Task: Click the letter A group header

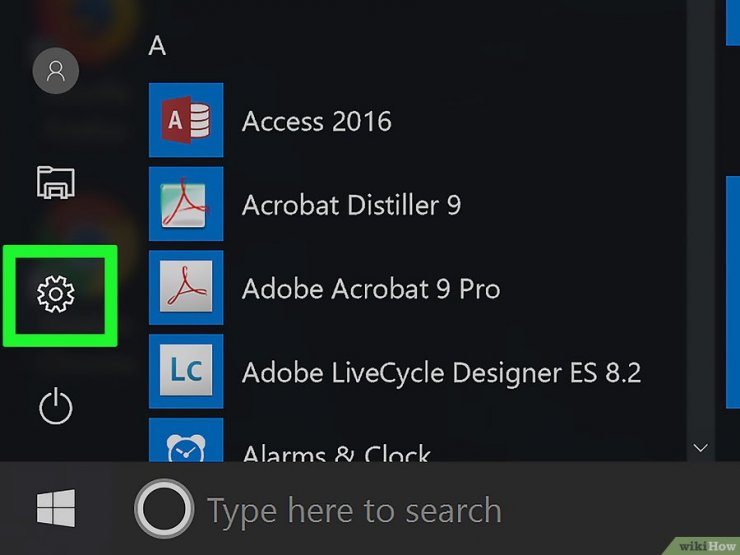Action: (157, 46)
